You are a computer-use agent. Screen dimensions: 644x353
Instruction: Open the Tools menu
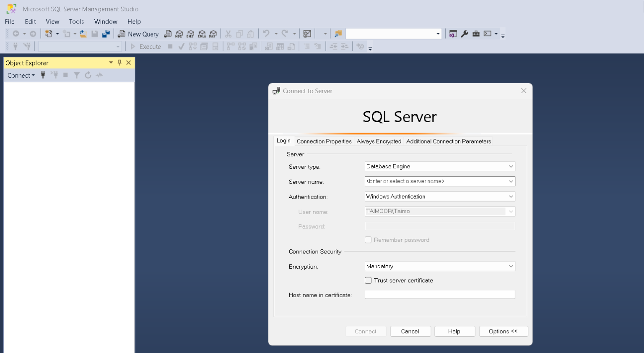pyautogui.click(x=76, y=21)
